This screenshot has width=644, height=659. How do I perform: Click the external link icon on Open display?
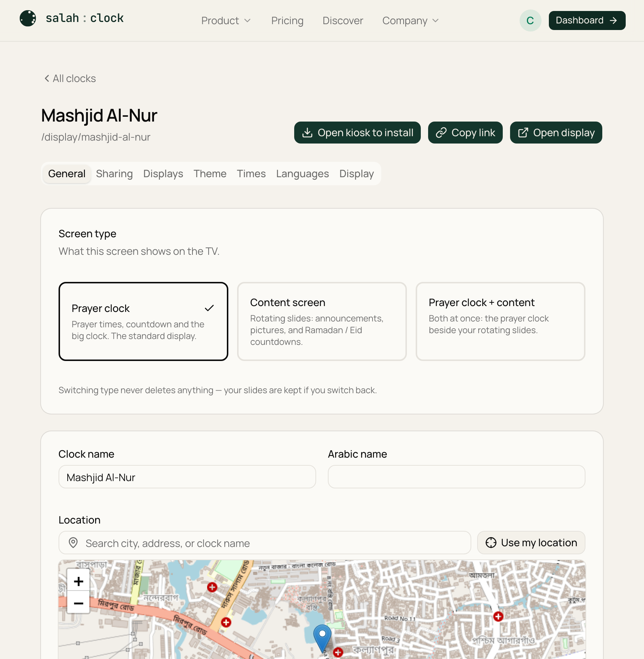(x=523, y=133)
